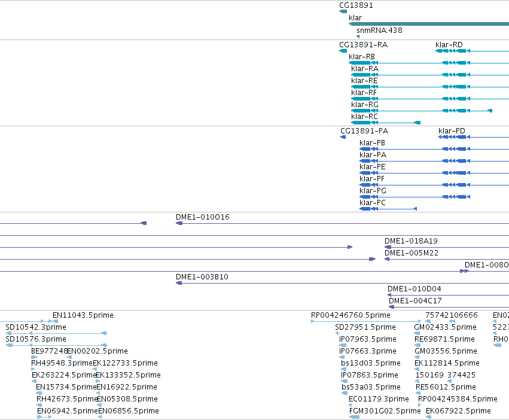Image resolution: width=509 pixels, height=420 pixels.
Task: Click the 374425 EST label
Action: coord(461,375)
